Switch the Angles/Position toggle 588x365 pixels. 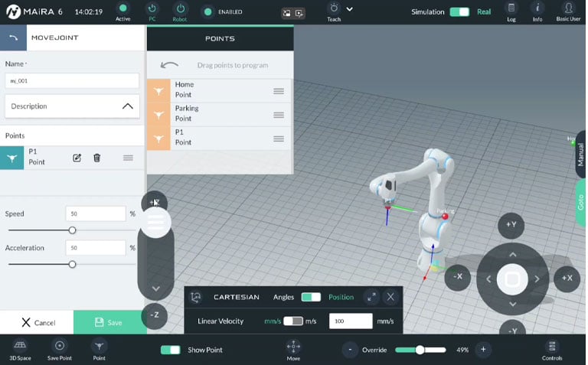311,297
